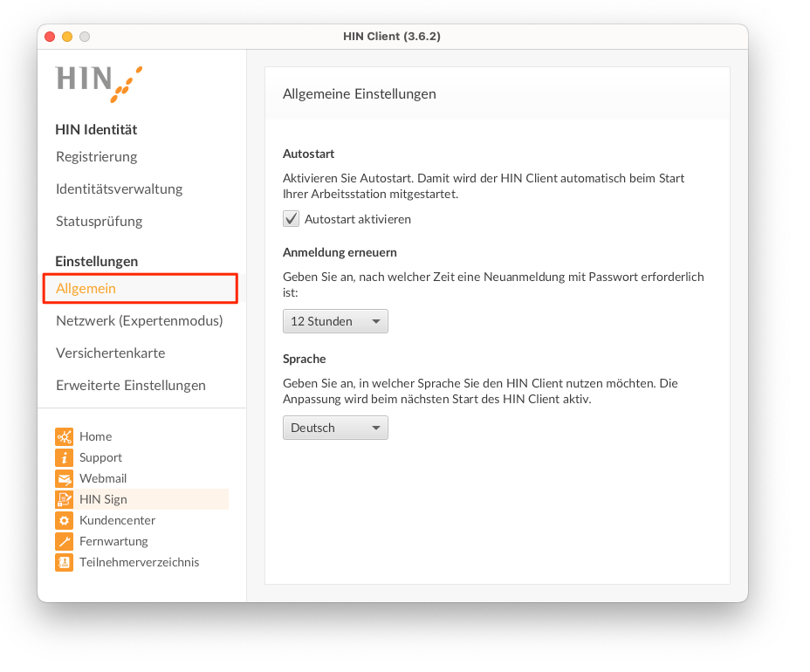
Task: Open the Kundencenter link
Action: pyautogui.click(x=117, y=520)
